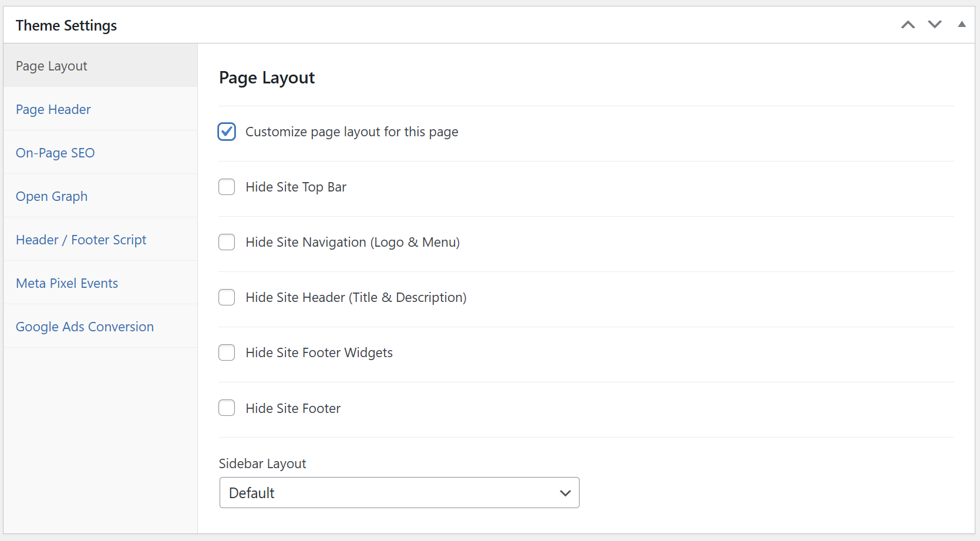Enable Hide Site Footer option
This screenshot has width=980, height=541.
tap(227, 408)
